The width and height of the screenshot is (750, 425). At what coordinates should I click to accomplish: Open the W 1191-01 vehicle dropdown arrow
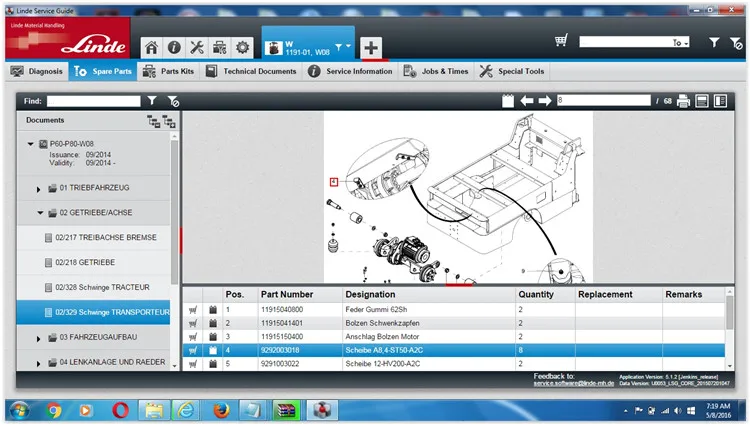(x=339, y=47)
